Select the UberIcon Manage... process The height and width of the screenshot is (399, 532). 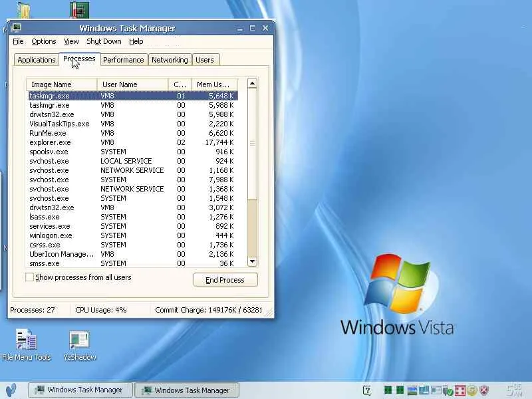[x=132, y=254]
